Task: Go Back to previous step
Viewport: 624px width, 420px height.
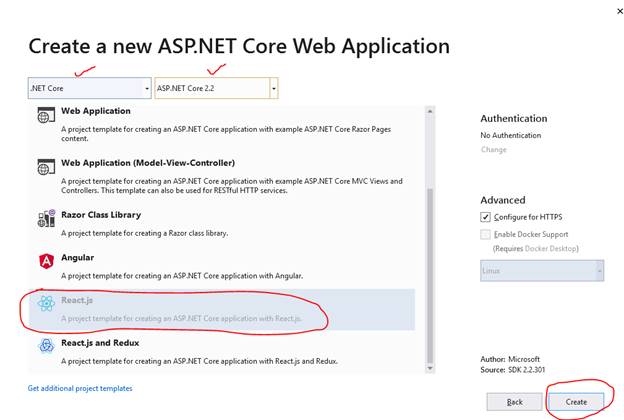Action: 514,402
